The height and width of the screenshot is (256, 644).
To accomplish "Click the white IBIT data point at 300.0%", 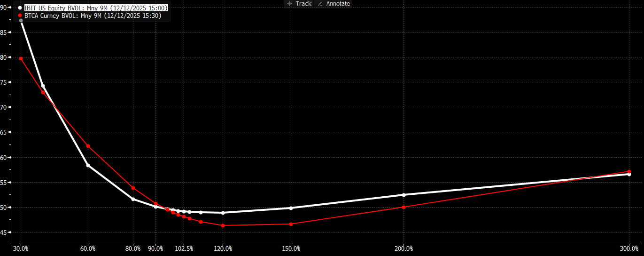I will tap(629, 175).
